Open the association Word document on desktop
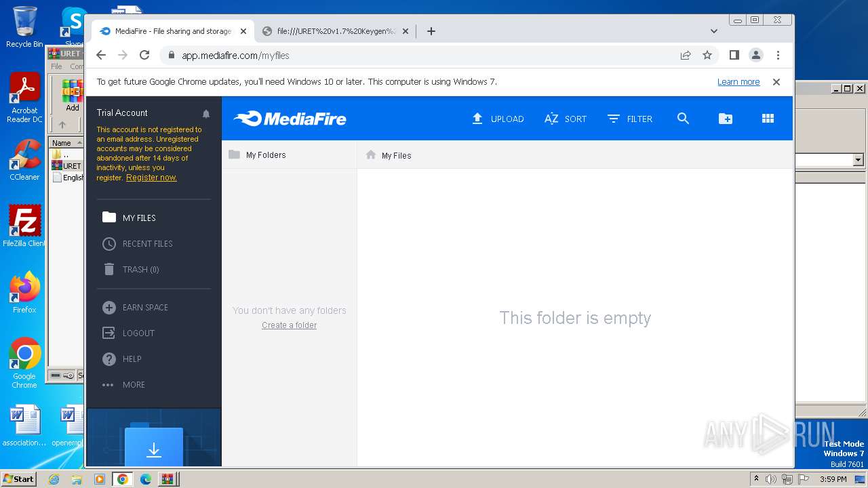868x488 pixels. tap(24, 426)
